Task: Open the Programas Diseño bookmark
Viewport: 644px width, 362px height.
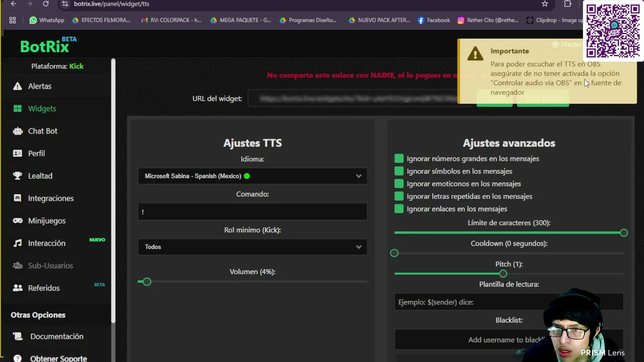Action: click(308, 20)
